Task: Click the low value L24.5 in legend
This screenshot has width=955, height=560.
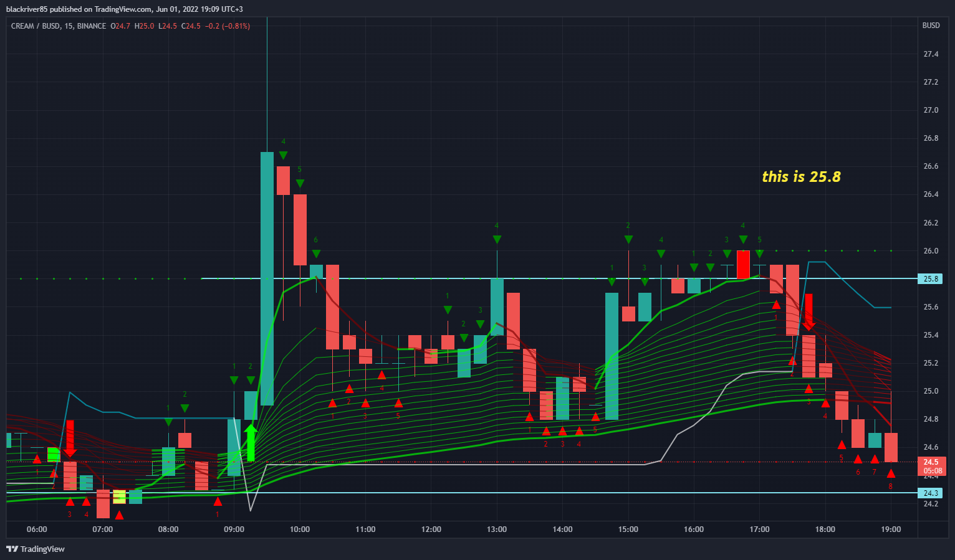Action: (x=168, y=26)
